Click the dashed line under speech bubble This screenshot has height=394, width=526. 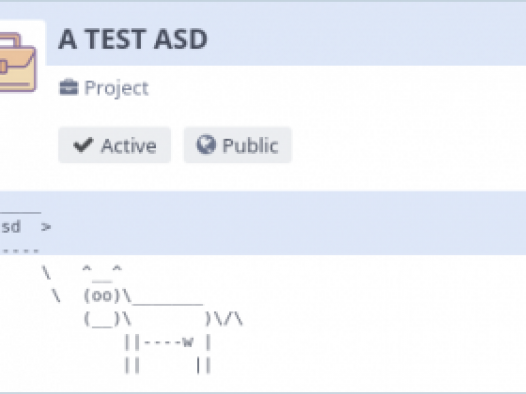pos(19,250)
